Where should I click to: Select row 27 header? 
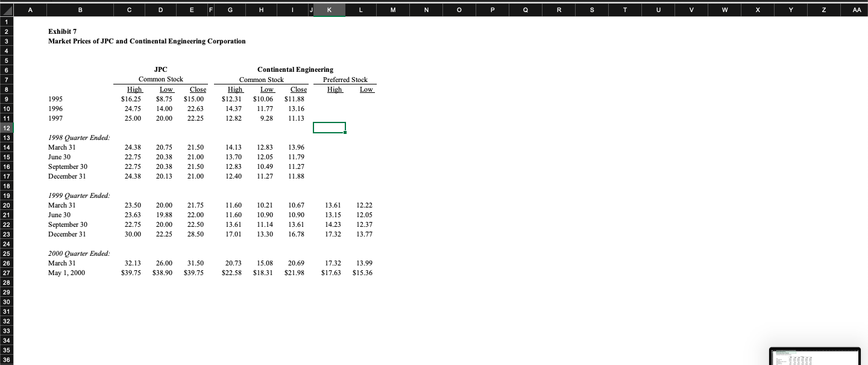click(x=7, y=273)
